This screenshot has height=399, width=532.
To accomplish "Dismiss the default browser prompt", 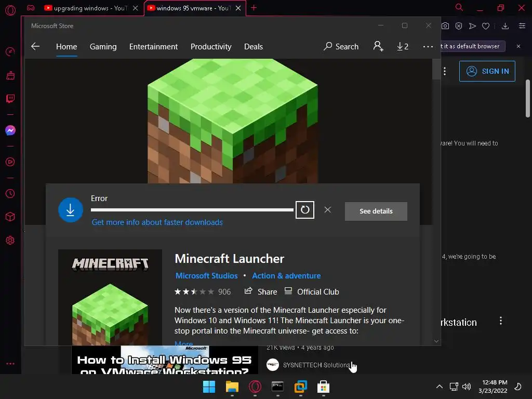I will pyautogui.click(x=518, y=46).
